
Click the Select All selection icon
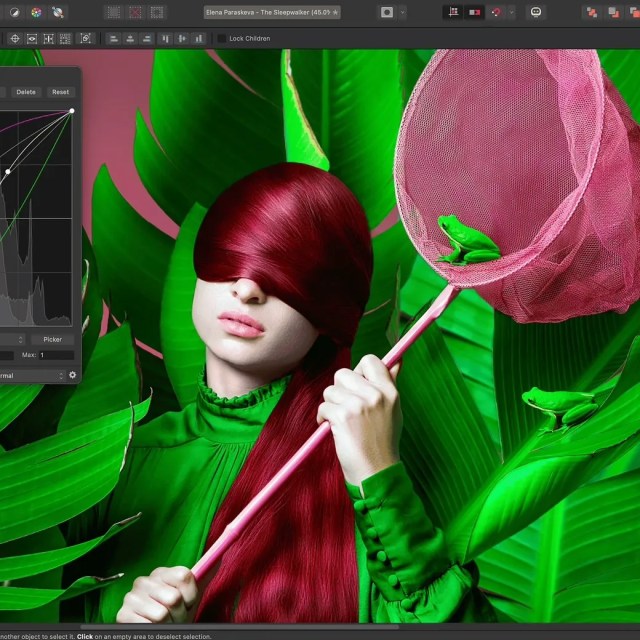113,13
